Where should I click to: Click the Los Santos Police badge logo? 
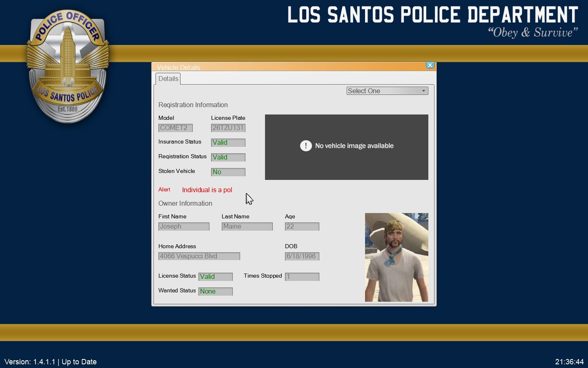[68, 67]
